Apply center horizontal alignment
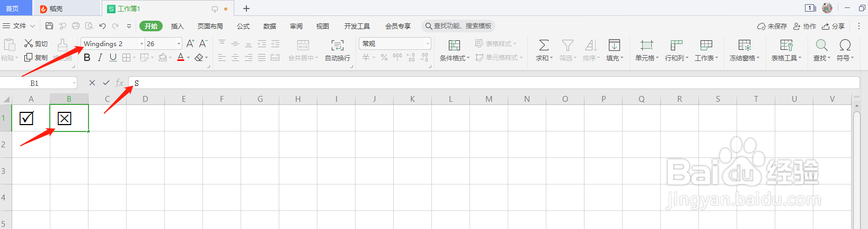The width and height of the screenshot is (868, 229). pyautogui.click(x=235, y=57)
